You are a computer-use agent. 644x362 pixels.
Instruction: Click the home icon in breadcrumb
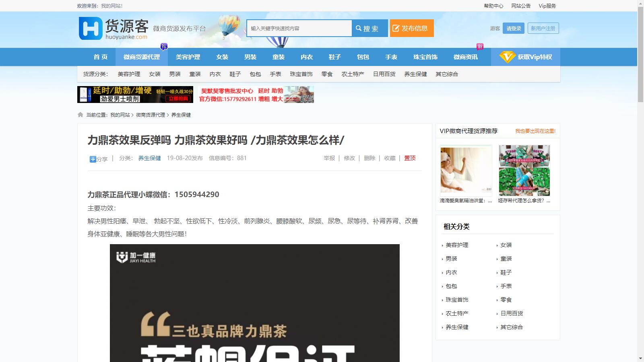click(x=80, y=115)
